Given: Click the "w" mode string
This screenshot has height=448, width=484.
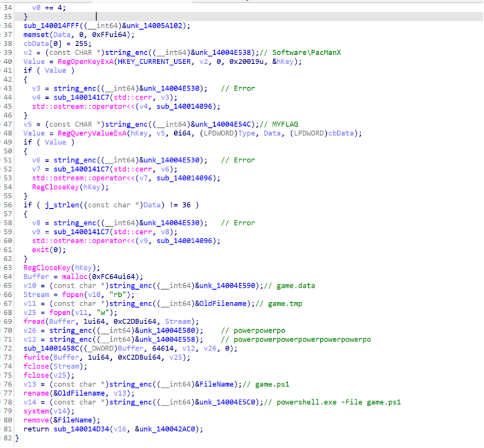Looking at the screenshot, I should (103, 312).
